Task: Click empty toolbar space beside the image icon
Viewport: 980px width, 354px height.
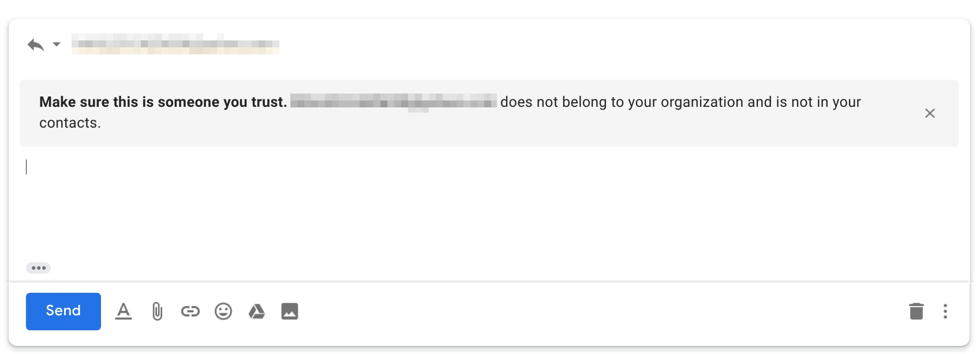Action: coord(600,311)
